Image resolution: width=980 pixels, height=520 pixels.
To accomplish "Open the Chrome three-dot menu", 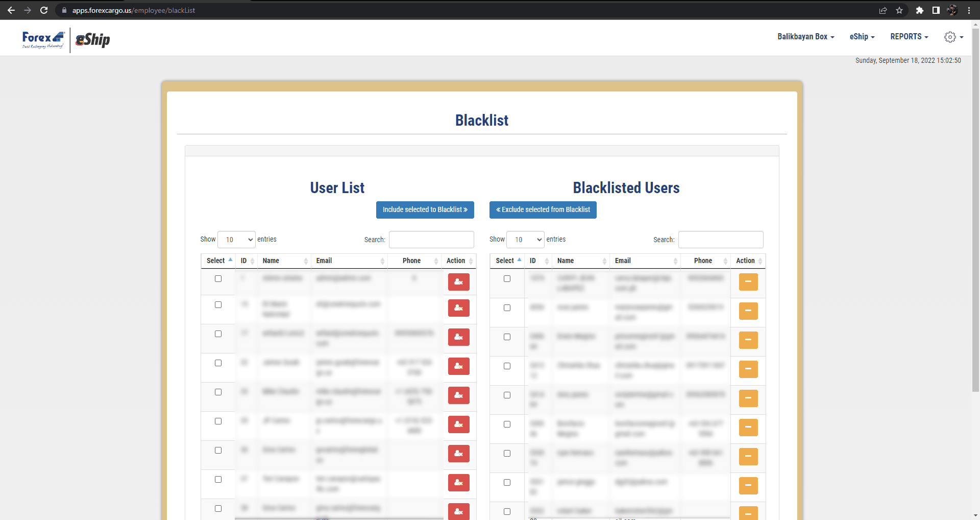I will pos(969,10).
